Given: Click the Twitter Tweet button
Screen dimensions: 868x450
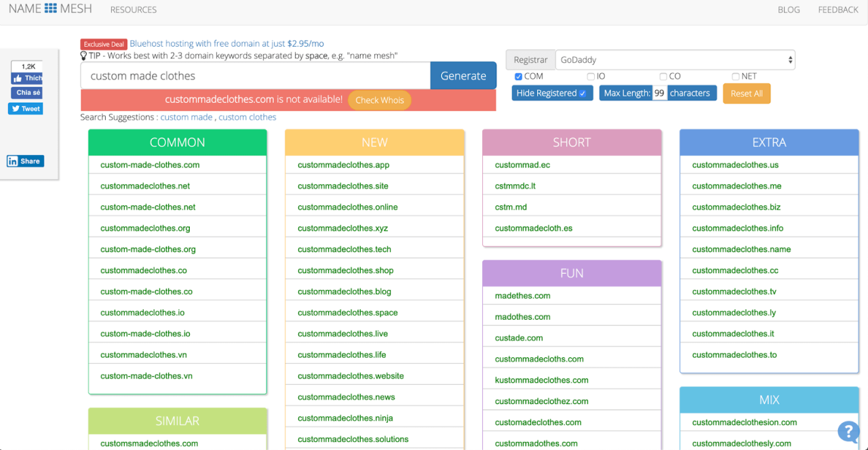Looking at the screenshot, I should pos(26,108).
